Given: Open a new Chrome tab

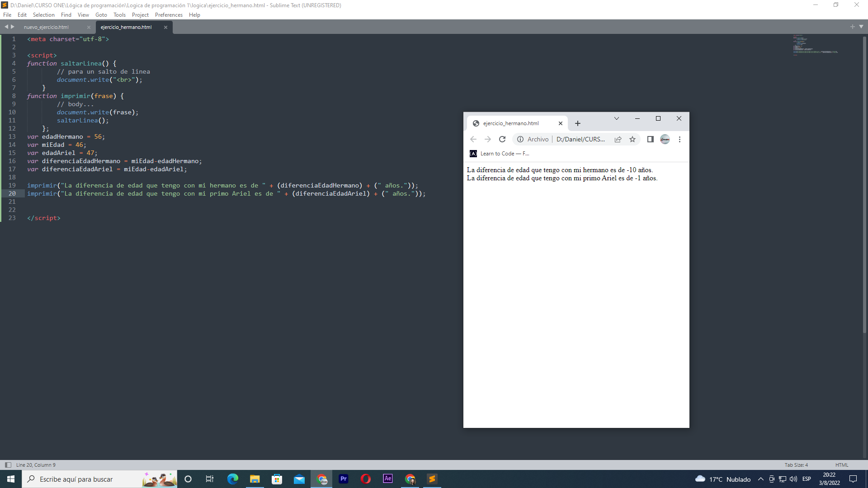Looking at the screenshot, I should [x=578, y=123].
